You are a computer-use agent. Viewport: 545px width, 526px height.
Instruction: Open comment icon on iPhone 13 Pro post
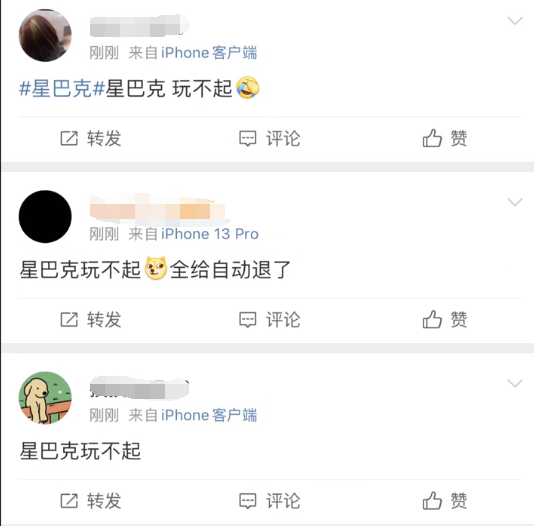coord(247,319)
